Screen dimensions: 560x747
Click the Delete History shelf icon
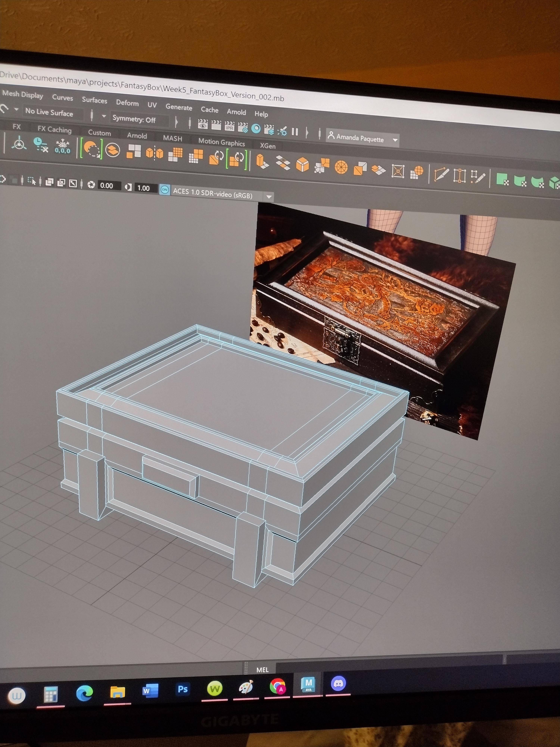click(x=41, y=145)
